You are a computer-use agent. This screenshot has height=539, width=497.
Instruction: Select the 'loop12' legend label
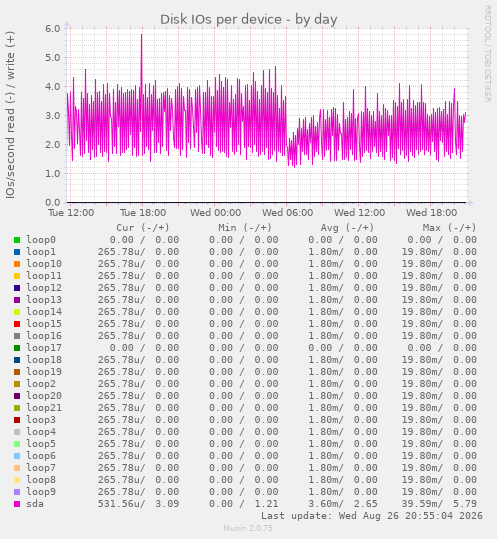44,288
